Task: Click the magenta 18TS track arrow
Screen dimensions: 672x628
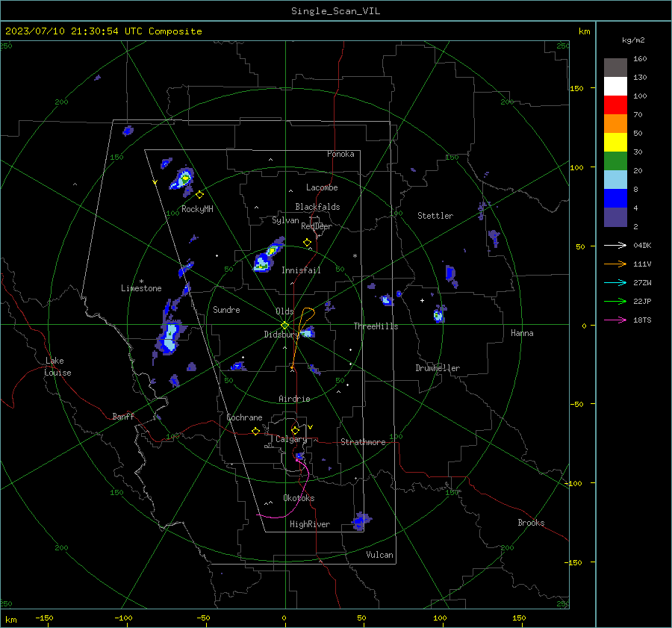Action: pyautogui.click(x=615, y=320)
